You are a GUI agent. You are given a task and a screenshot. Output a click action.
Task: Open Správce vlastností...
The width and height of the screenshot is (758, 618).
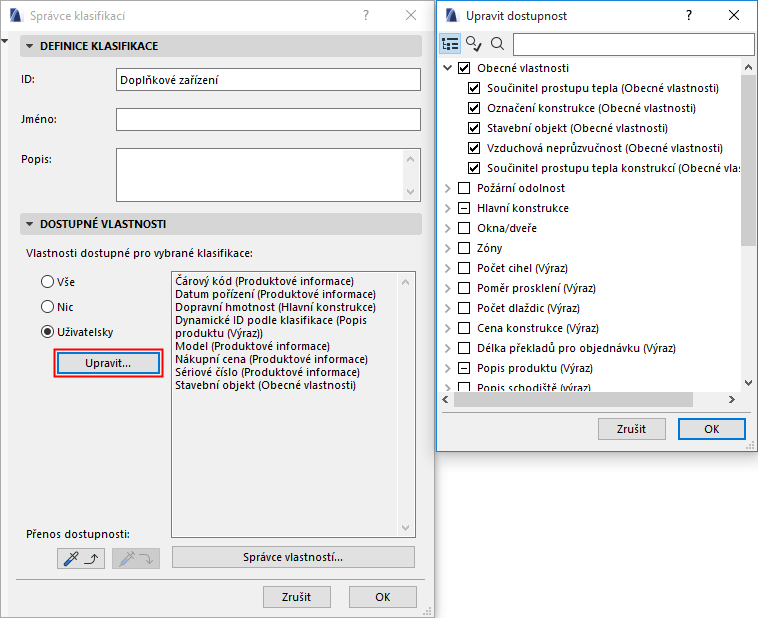point(293,557)
